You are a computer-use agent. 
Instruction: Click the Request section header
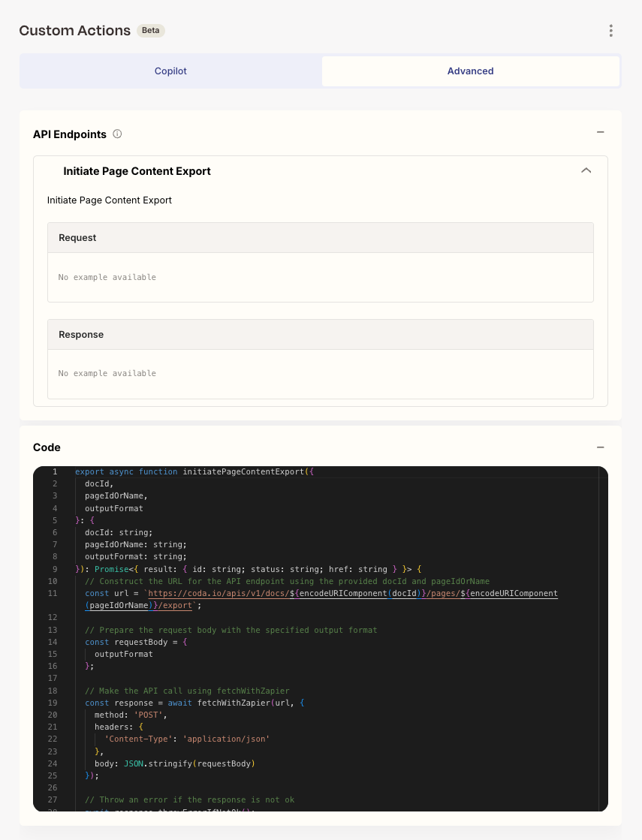[x=321, y=238]
